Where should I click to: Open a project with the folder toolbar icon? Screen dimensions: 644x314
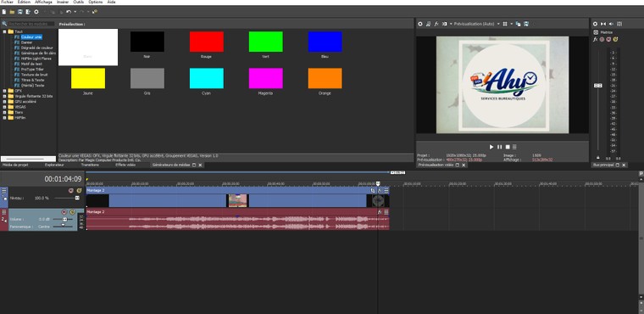tap(12, 12)
